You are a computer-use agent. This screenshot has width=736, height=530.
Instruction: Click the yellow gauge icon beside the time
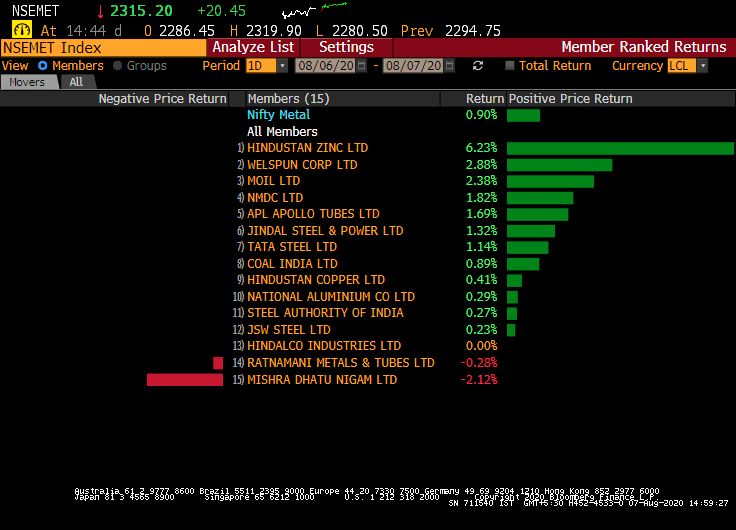point(21,30)
